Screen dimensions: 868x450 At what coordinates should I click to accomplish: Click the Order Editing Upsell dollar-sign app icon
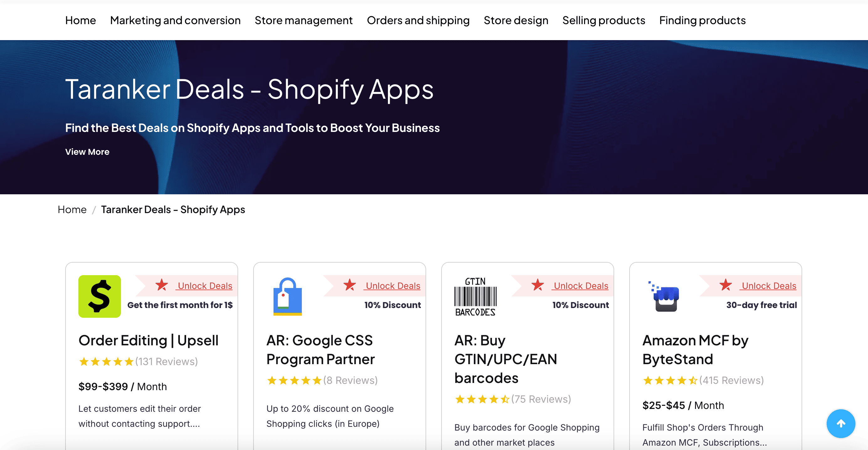click(99, 296)
